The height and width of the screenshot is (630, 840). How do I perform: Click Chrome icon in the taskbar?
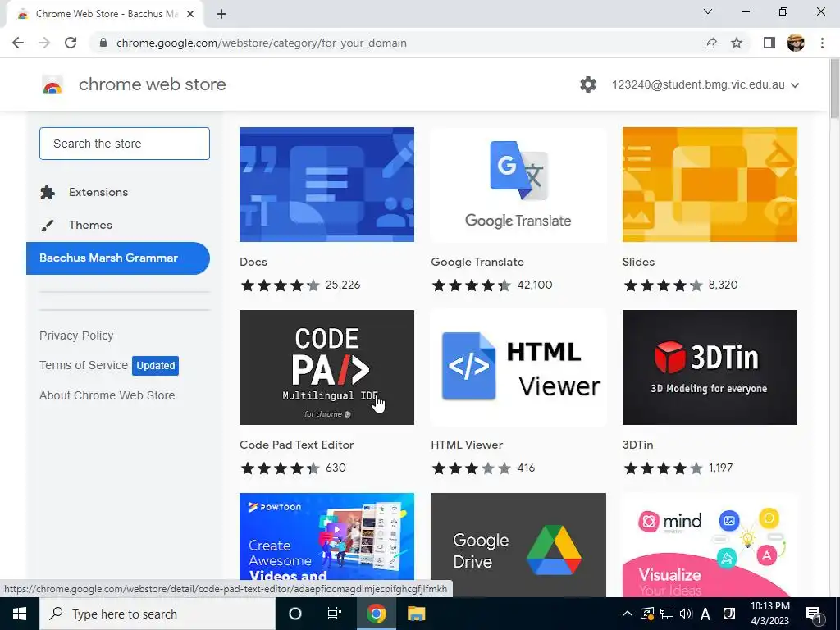tap(376, 614)
